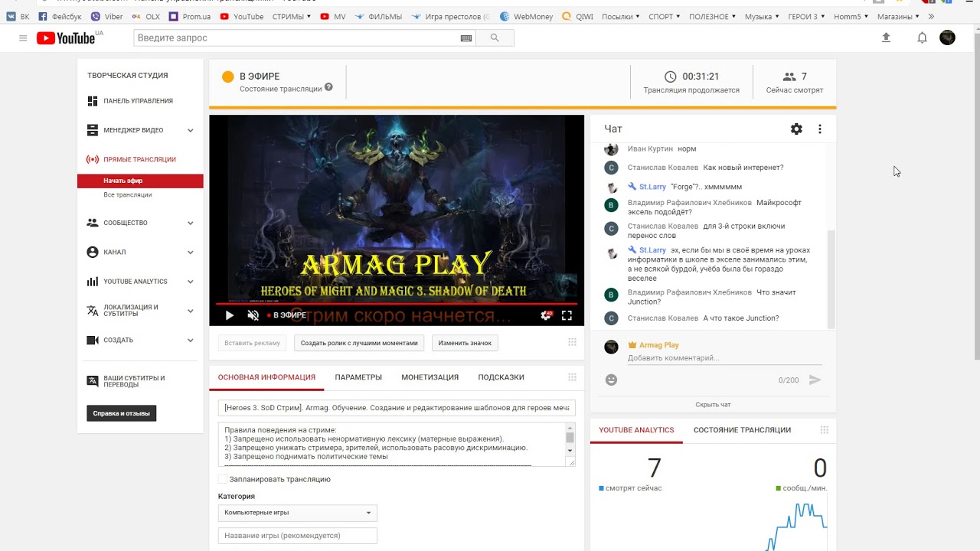Open the WebMoney bookmark
The image size is (980, 551).
tap(526, 16)
